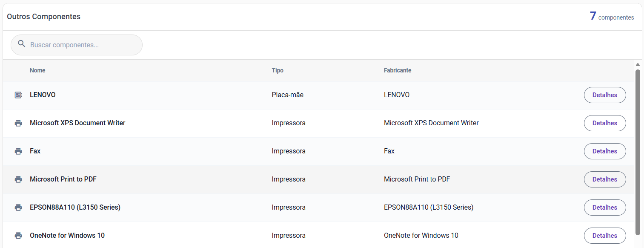Select OneNote for Windows 10 manufacturer cell
The width and height of the screenshot is (644, 248).
[421, 236]
